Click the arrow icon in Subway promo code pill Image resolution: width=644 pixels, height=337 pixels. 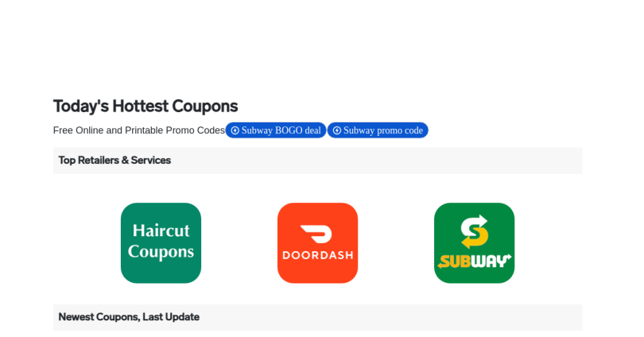[337, 130]
